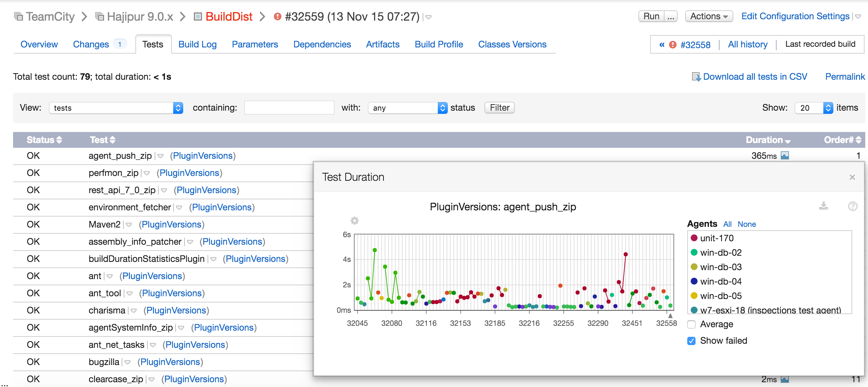Image resolution: width=868 pixels, height=387 pixels.
Task: Click the Filter button
Action: 499,108
